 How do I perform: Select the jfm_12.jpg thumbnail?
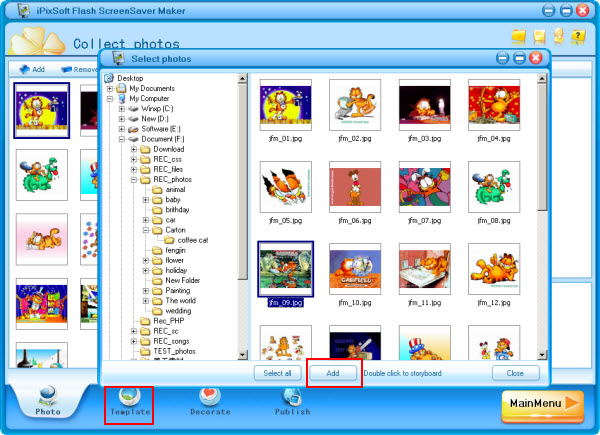pos(494,269)
